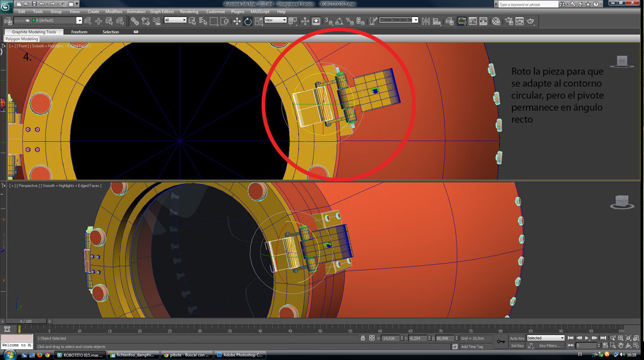Activate the Select and Move tool
This screenshot has width=644, height=360.
(x=237, y=21)
